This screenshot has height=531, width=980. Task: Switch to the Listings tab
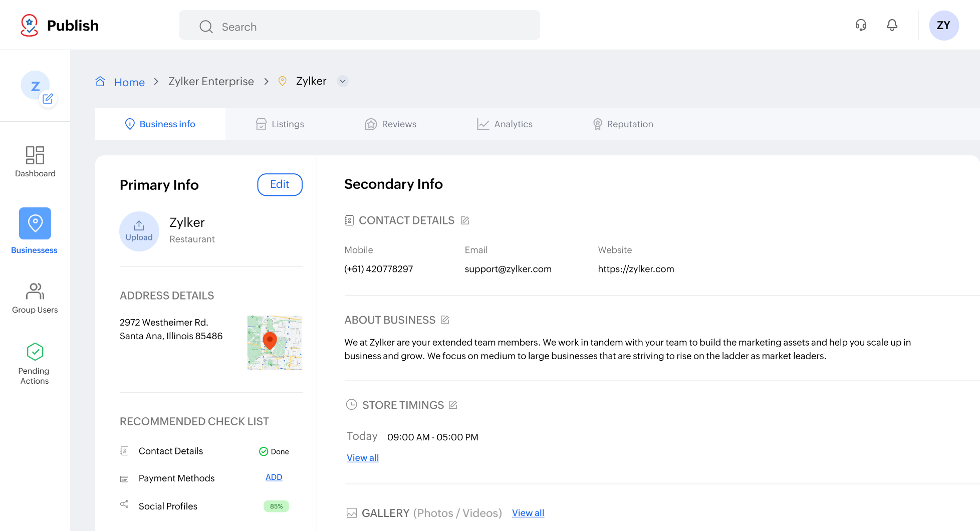[280, 124]
